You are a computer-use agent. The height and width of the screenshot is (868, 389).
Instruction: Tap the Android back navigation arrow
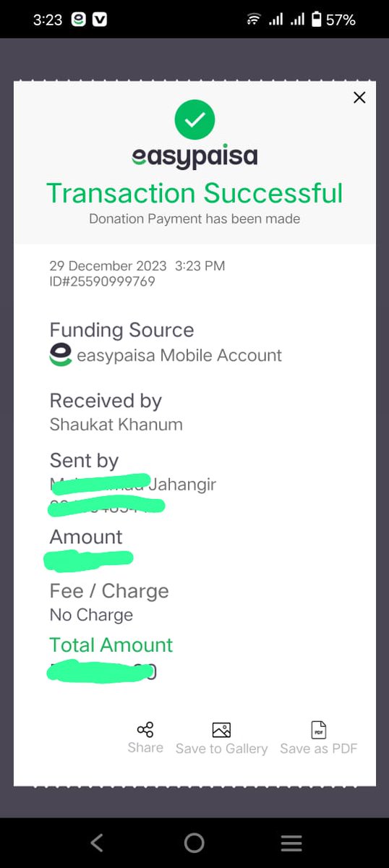point(97,843)
